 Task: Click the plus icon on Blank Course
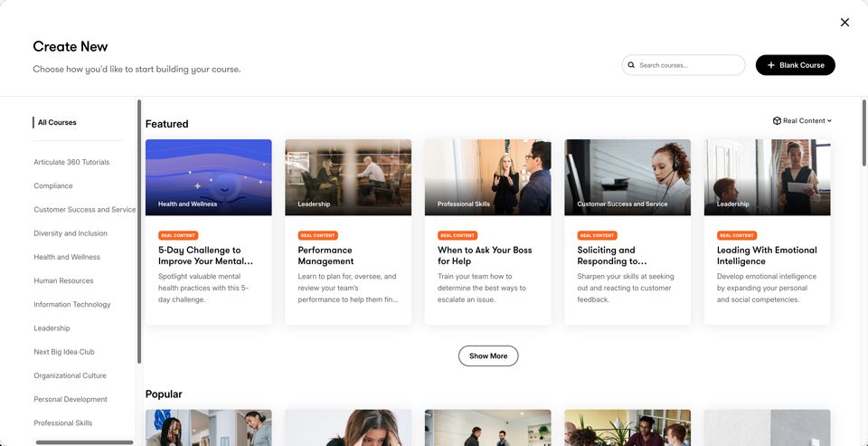pyautogui.click(x=771, y=65)
